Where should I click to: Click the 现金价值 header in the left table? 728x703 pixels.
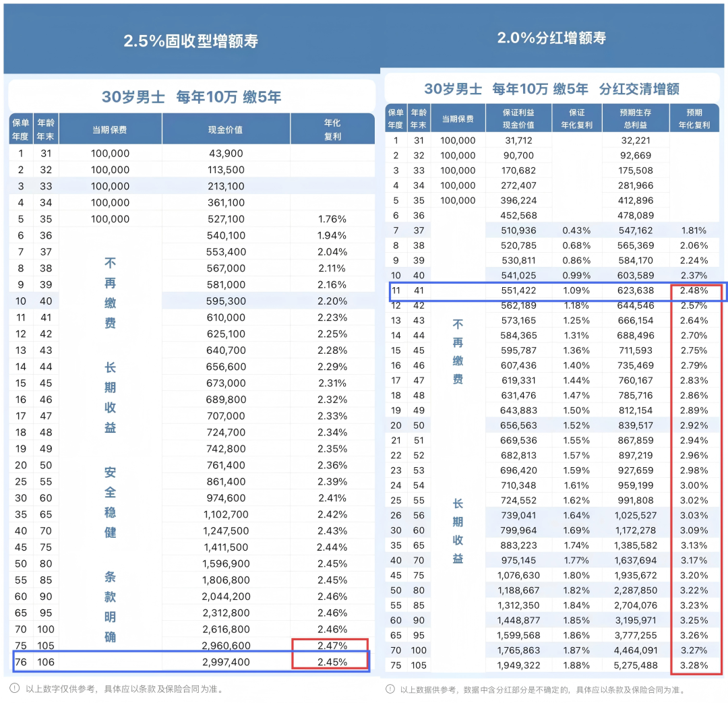pos(226,129)
